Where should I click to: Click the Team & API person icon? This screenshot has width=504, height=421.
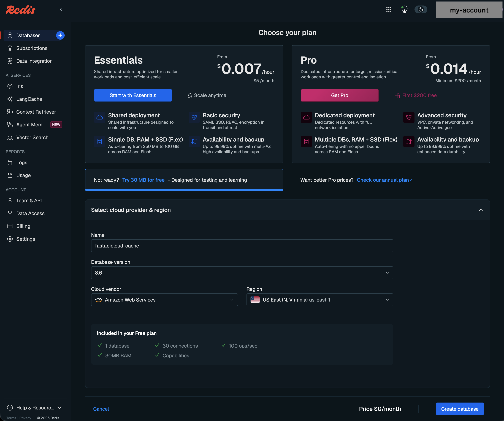click(10, 200)
